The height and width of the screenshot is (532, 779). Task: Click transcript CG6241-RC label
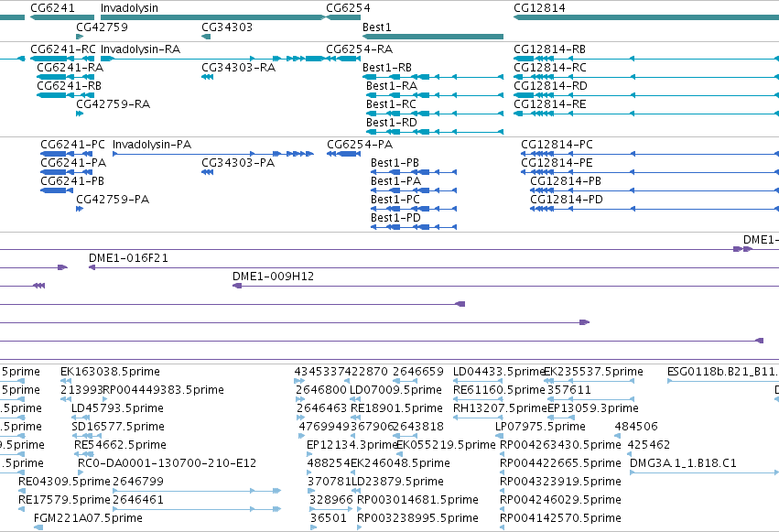tap(63, 49)
